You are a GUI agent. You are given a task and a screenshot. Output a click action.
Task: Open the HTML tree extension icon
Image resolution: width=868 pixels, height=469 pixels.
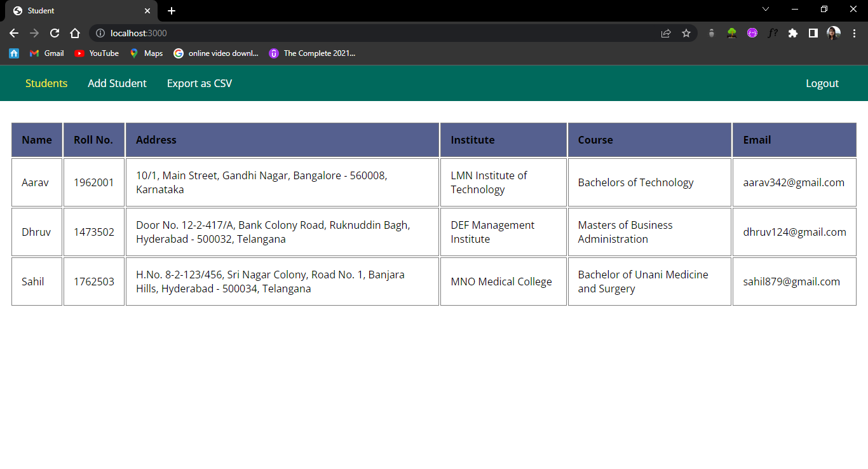click(731, 33)
